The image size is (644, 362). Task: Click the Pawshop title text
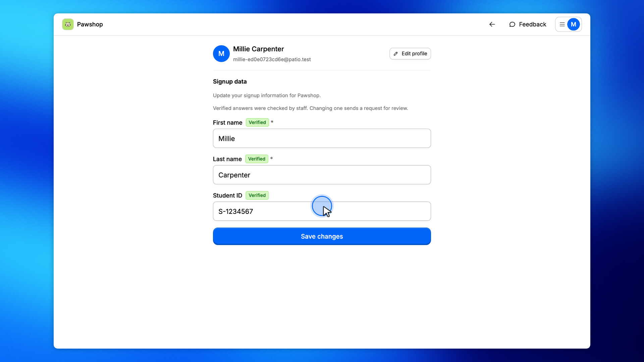(x=90, y=24)
